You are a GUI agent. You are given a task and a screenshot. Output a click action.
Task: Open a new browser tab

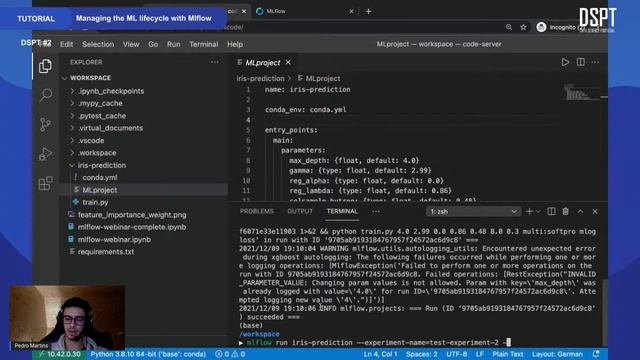point(368,11)
